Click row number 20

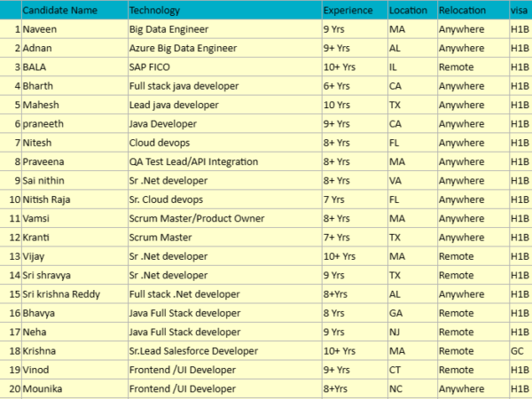coord(13,388)
